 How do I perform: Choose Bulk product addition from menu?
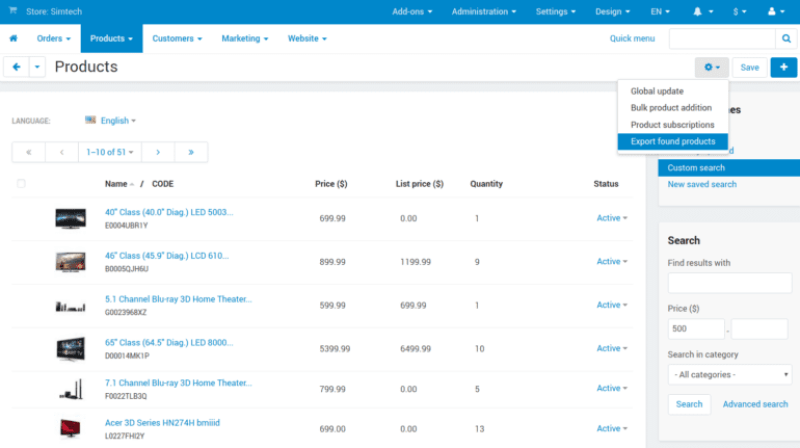[671, 108]
